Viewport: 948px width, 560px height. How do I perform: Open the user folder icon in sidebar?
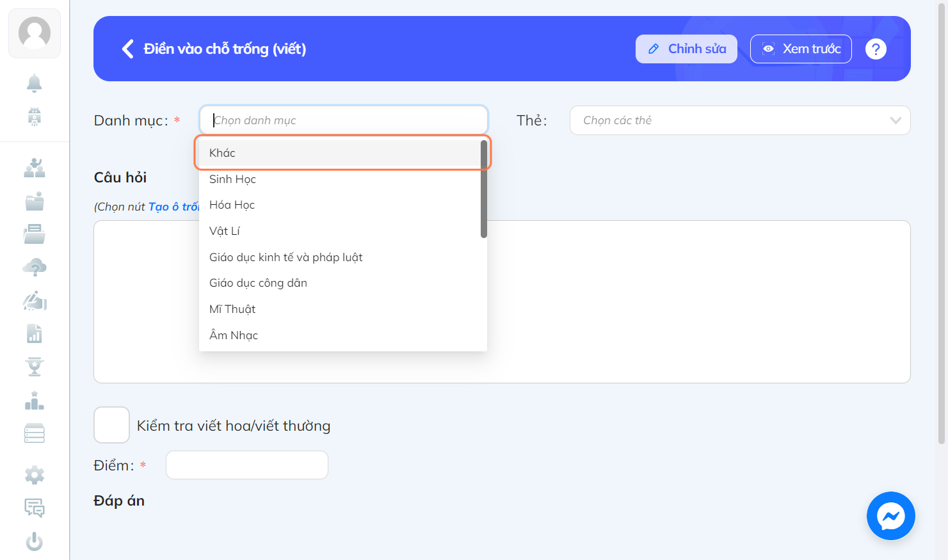(35, 201)
